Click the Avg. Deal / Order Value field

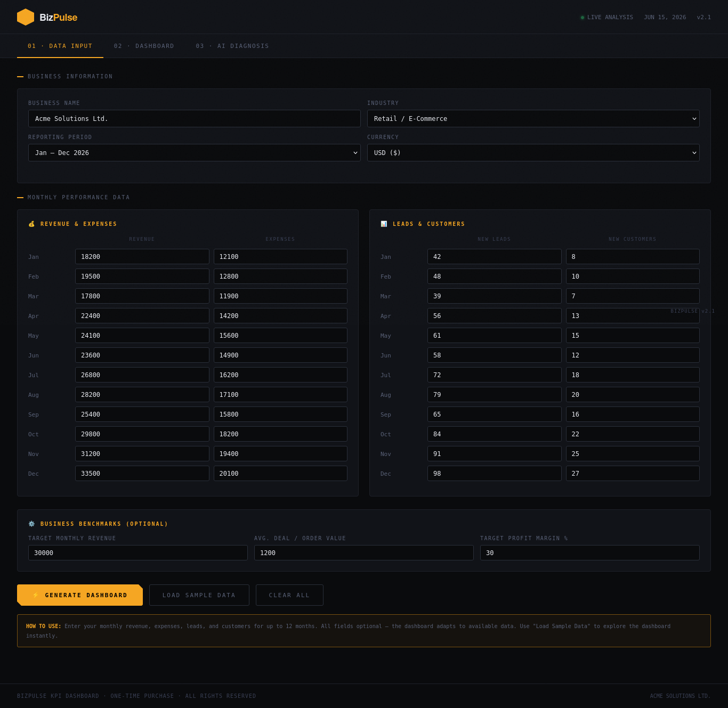pos(363,553)
